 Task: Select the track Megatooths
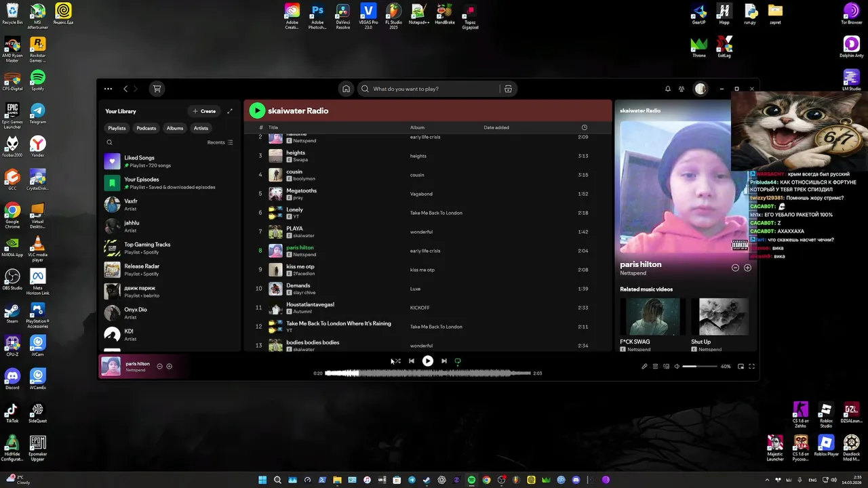pyautogui.click(x=427, y=194)
